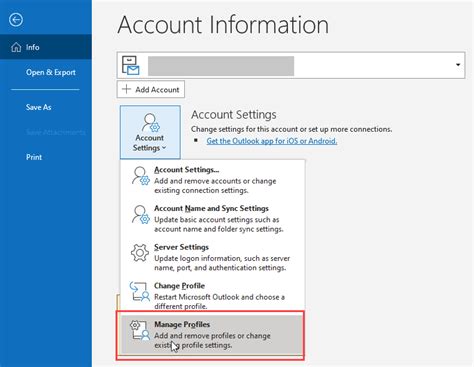The image size is (474, 367).
Task: Select Save As in the sidebar
Action: pyautogui.click(x=39, y=107)
